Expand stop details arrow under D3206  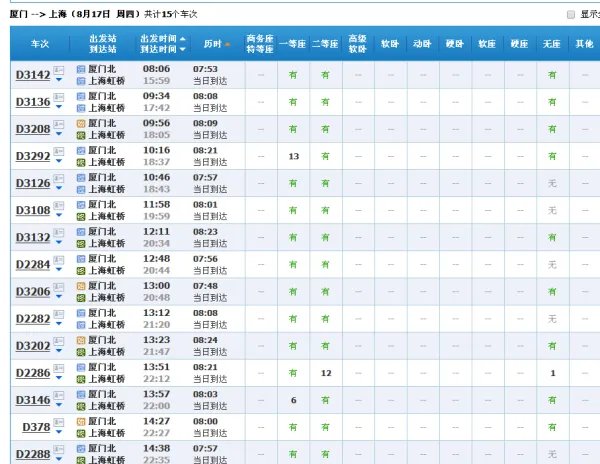click(59, 296)
